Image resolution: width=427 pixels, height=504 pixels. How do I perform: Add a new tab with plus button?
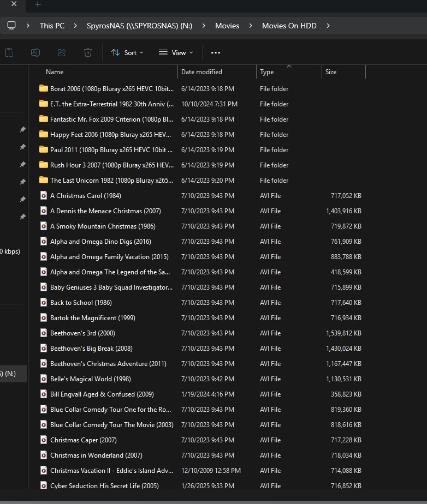click(x=38, y=4)
